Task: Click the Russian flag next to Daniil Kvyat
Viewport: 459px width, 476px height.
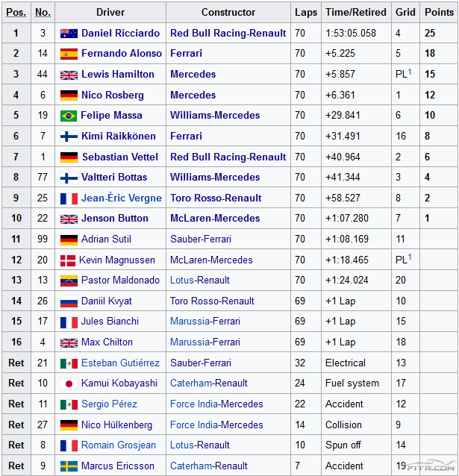Action: (x=69, y=301)
